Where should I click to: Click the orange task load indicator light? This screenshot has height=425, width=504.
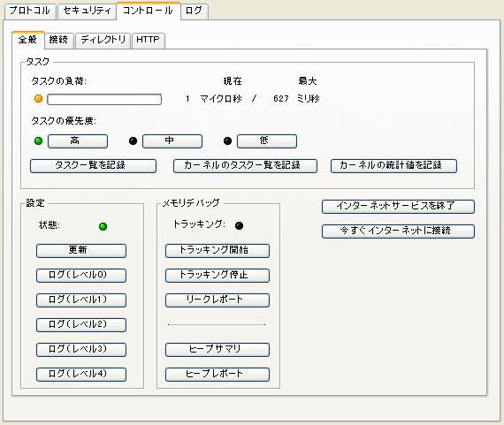click(38, 99)
